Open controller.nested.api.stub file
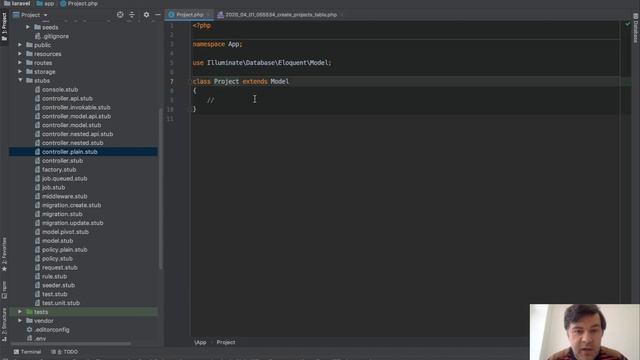 point(78,134)
